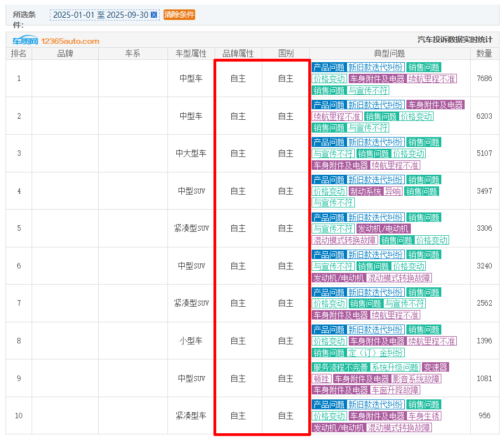Image resolution: width=504 pixels, height=441 pixels.
Task: Open the 异响 tag in row 4
Action: (393, 191)
